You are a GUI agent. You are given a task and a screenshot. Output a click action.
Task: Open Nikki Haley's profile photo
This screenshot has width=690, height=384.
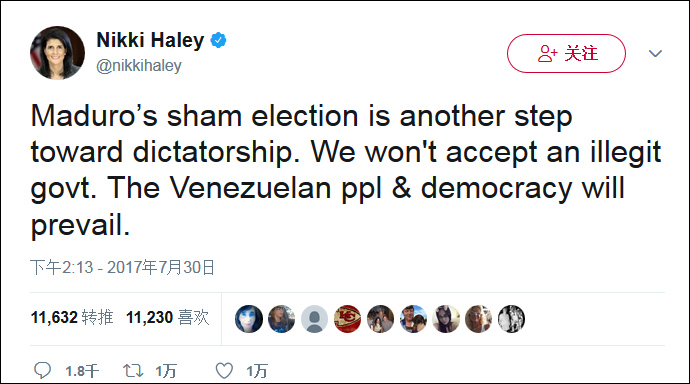(57, 53)
